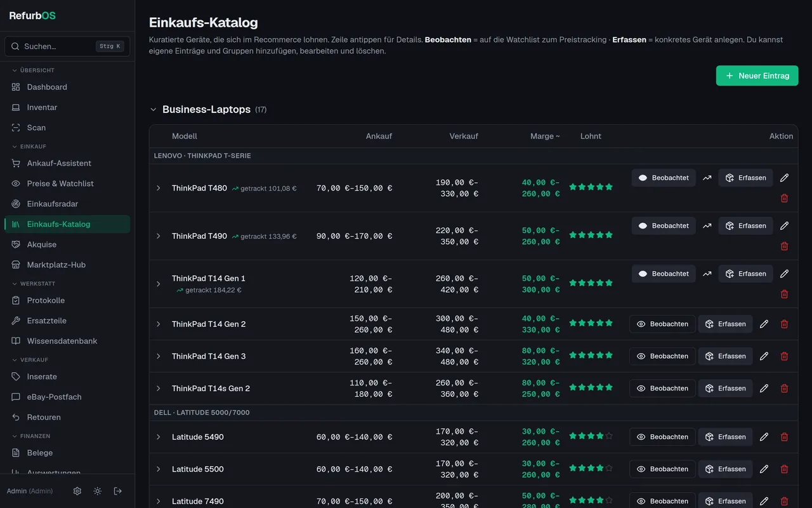Toggle Beobachtet for ThinkPad T490
The height and width of the screenshot is (508, 812).
(664, 226)
